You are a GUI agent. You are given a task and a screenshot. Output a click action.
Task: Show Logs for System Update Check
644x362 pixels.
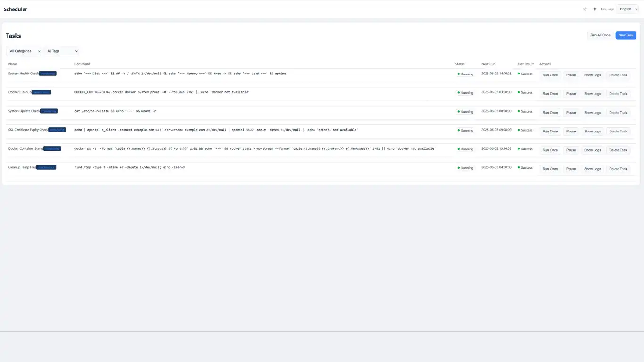[593, 113]
